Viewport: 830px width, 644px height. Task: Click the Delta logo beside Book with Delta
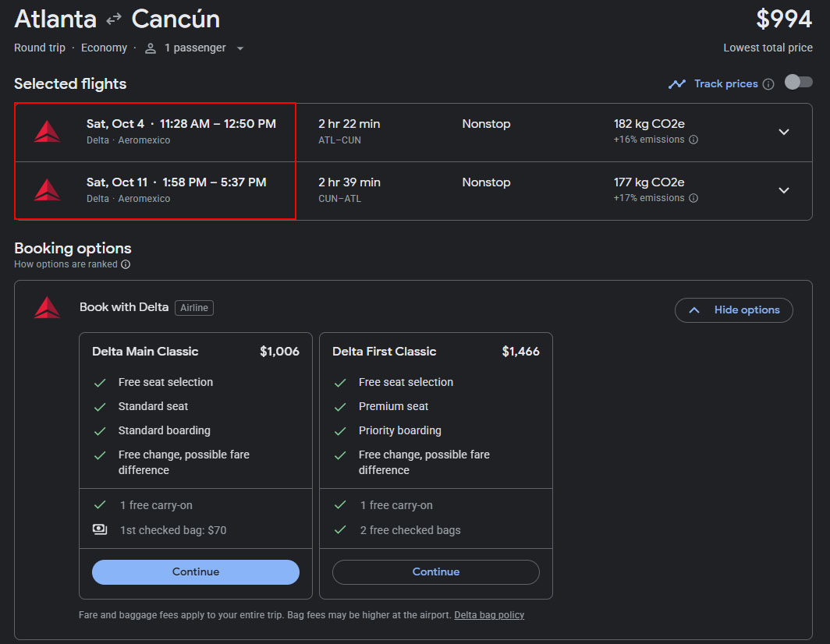point(47,308)
